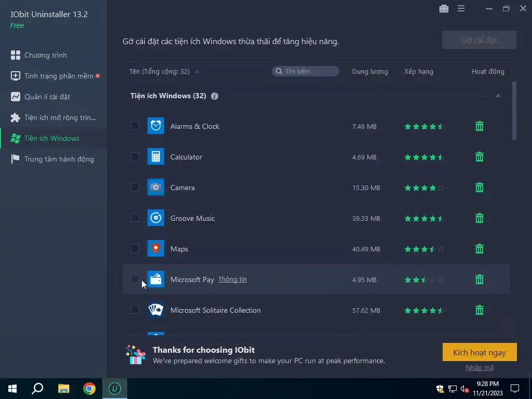Image resolution: width=532 pixels, height=399 pixels.
Task: Click the network tray icon
Action: pos(453,389)
